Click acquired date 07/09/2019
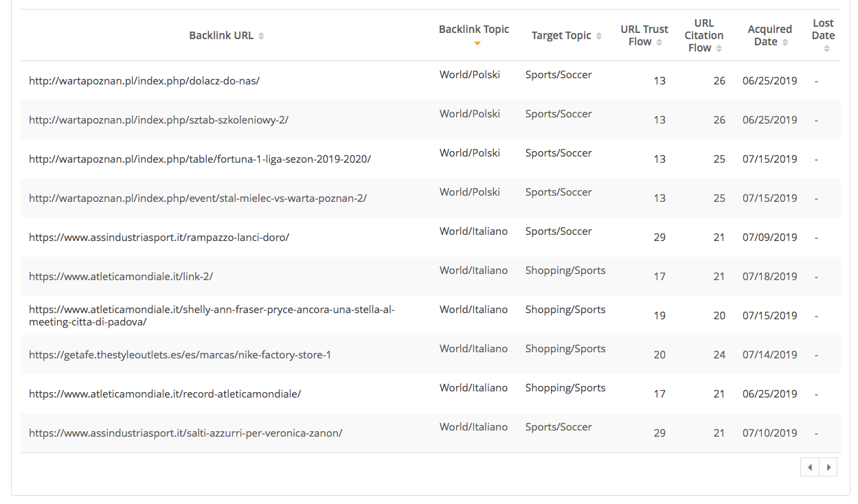Screen dimensions: 858x504 [770, 237]
